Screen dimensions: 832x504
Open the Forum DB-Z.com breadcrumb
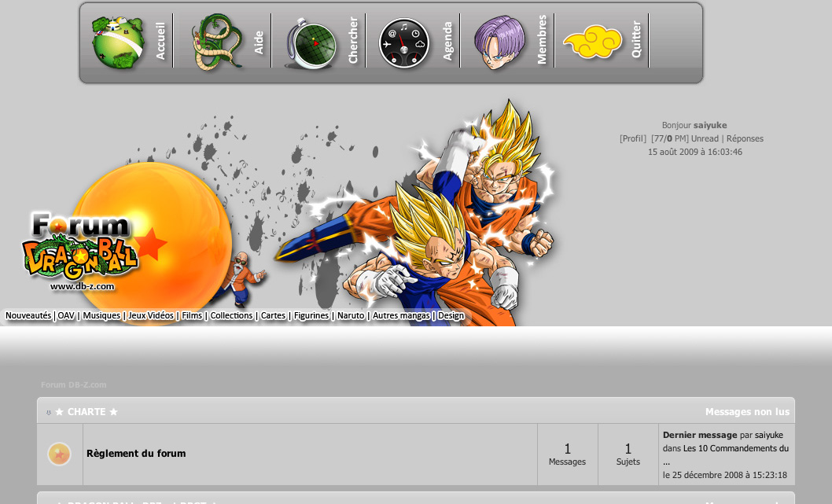[74, 384]
